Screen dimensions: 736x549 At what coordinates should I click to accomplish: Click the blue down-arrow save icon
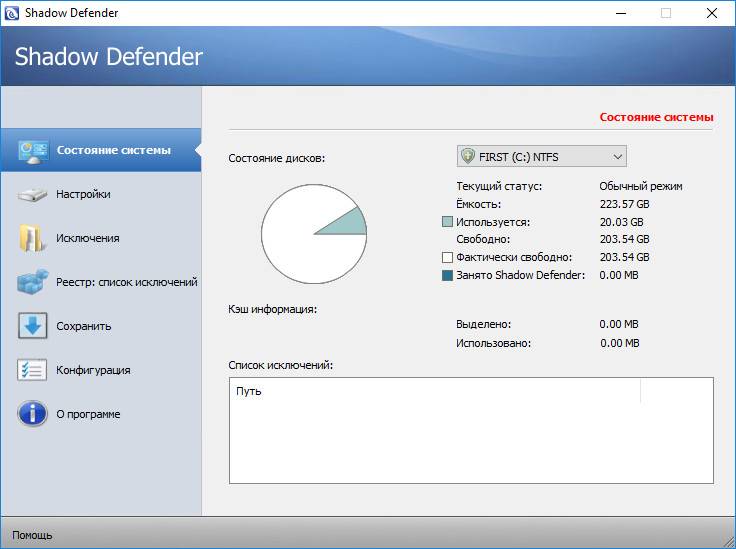[33, 326]
